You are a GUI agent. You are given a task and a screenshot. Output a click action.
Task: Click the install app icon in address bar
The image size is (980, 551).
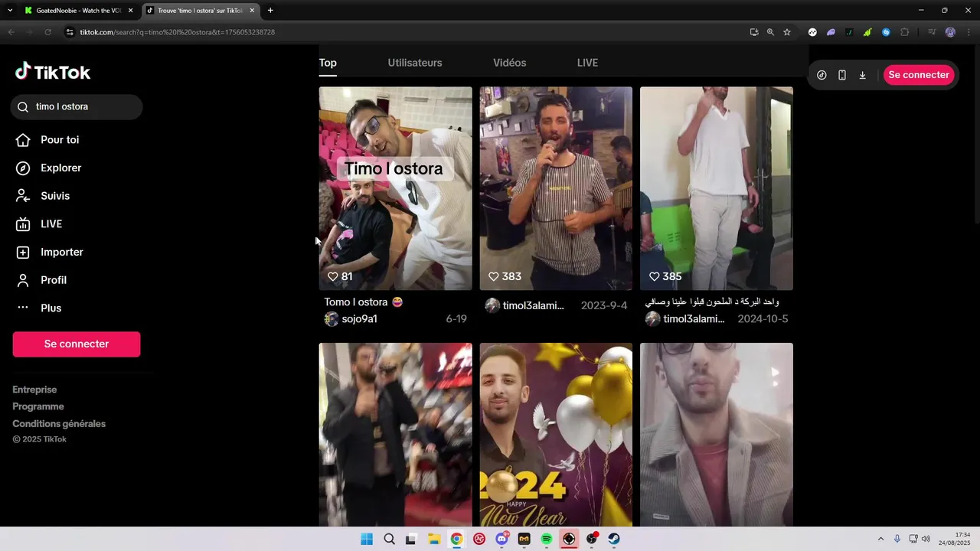coord(754,32)
